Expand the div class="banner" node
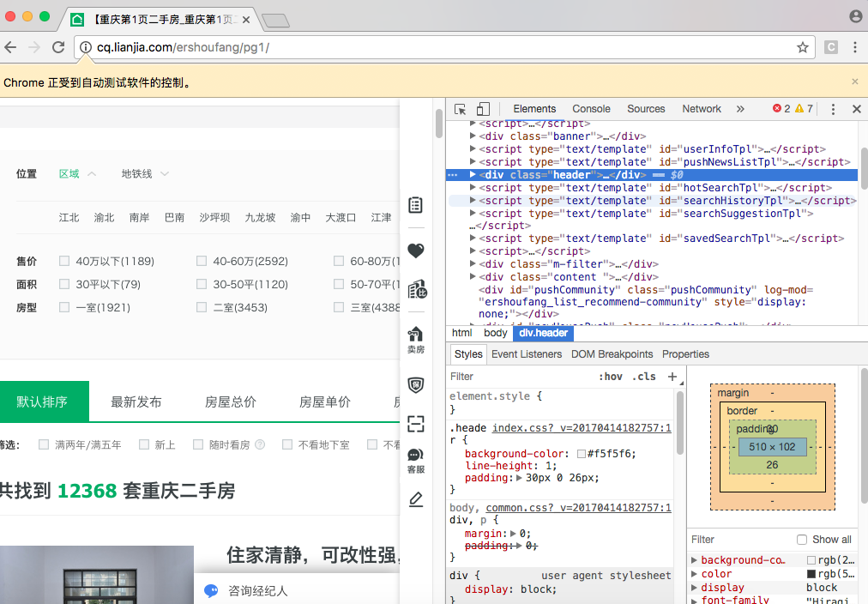The width and height of the screenshot is (868, 604). coord(473,136)
